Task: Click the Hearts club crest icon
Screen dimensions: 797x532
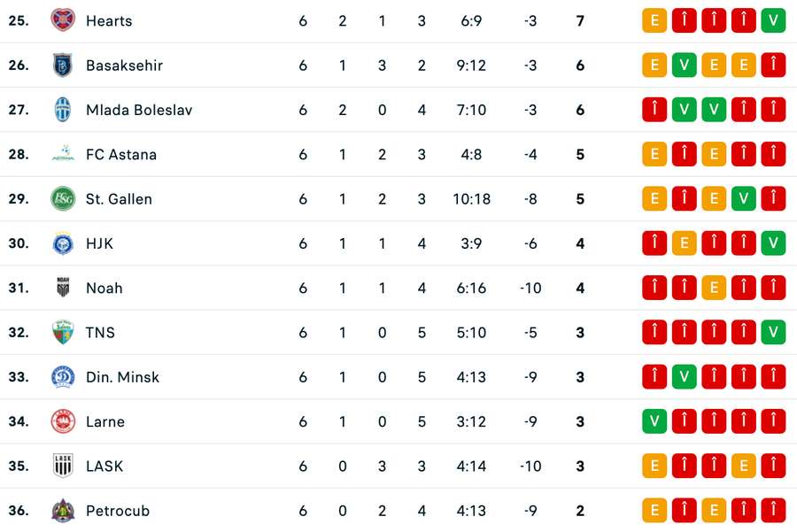Action: (63, 20)
